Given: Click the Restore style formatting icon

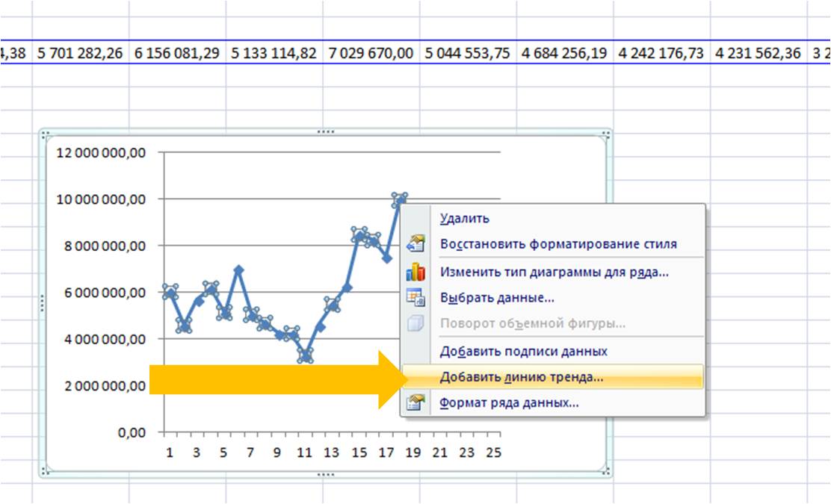Looking at the screenshot, I should coord(415,243).
